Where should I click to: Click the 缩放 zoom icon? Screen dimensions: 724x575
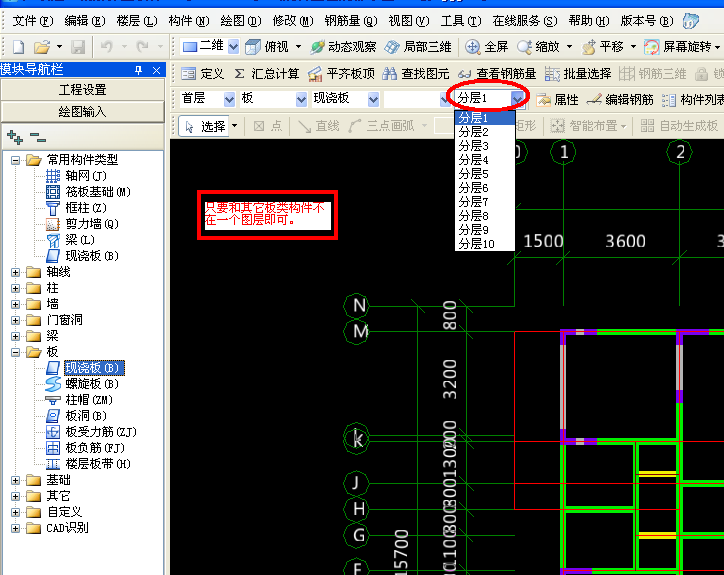tap(524, 47)
